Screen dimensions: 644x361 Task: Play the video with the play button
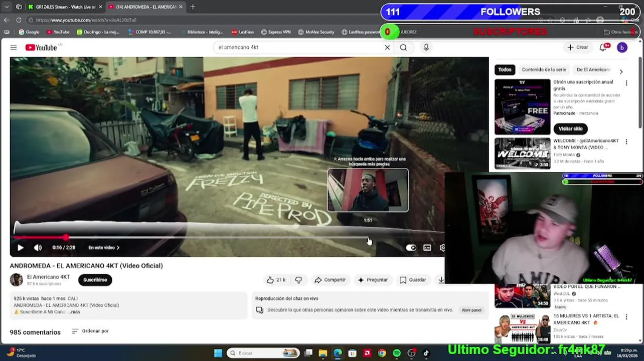click(x=21, y=248)
